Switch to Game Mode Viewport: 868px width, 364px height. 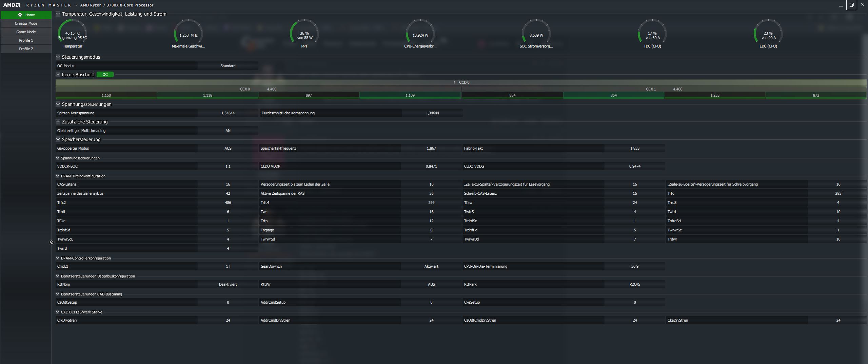(26, 32)
